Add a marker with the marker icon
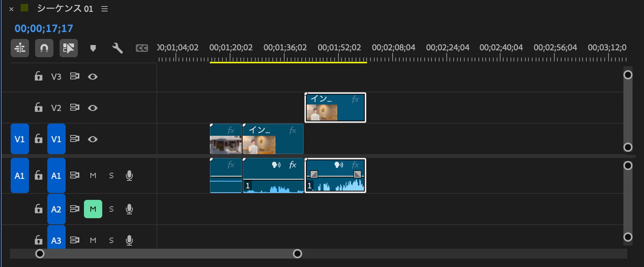The image size is (644, 267). click(93, 48)
